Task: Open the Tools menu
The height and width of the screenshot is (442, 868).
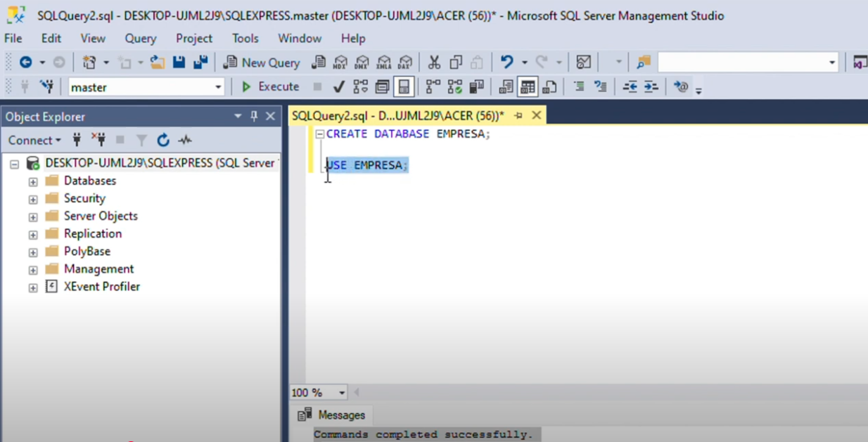Action: pyautogui.click(x=245, y=39)
